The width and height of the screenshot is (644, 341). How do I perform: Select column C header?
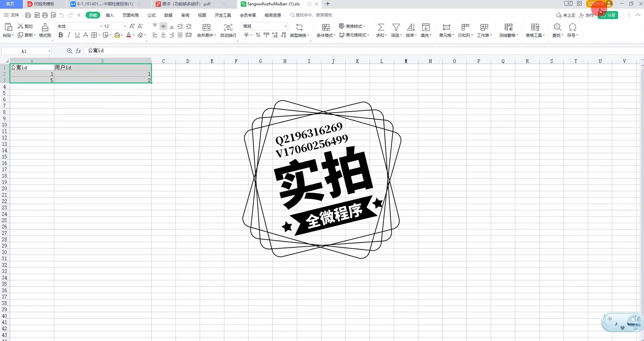(x=163, y=61)
